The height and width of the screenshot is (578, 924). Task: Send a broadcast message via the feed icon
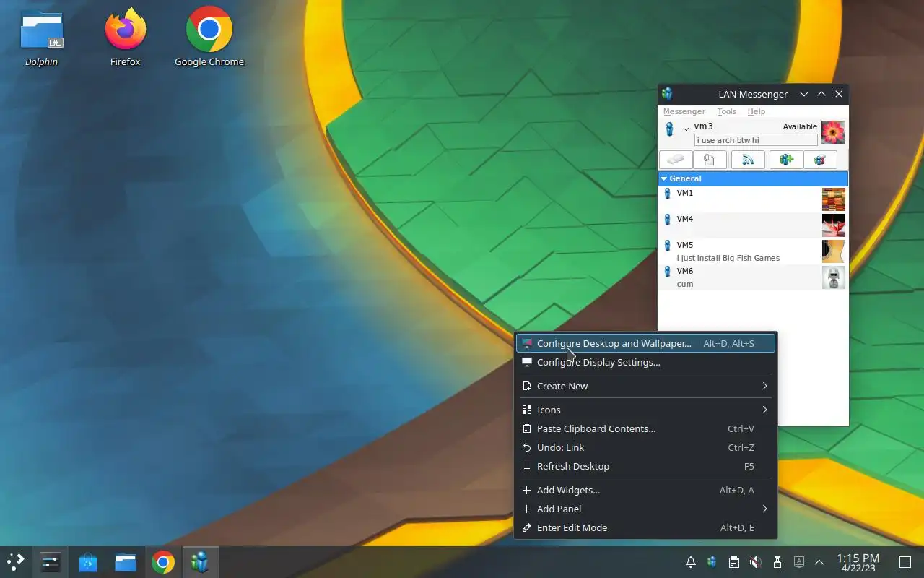coord(748,160)
